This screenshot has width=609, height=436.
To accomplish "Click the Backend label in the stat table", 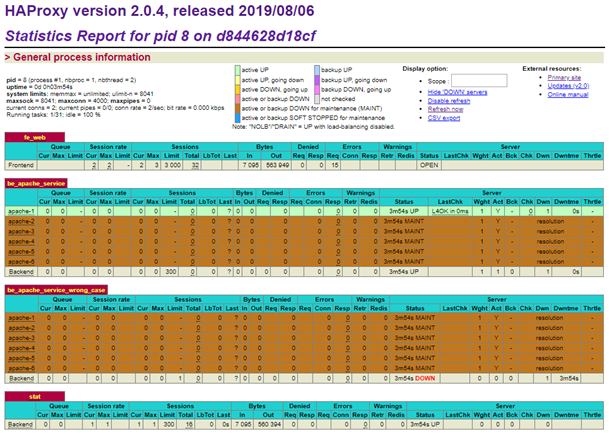I will click(x=20, y=424).
